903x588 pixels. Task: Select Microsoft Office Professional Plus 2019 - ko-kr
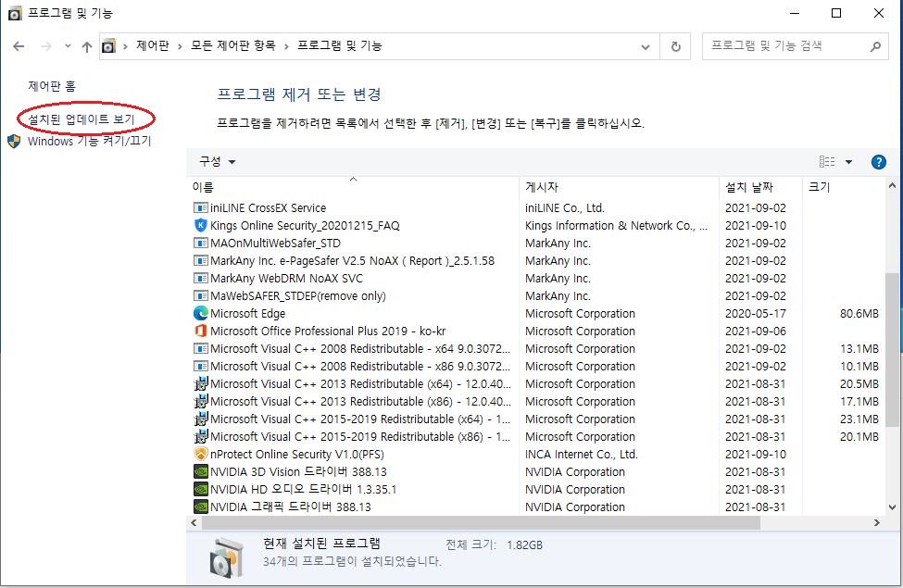click(328, 332)
